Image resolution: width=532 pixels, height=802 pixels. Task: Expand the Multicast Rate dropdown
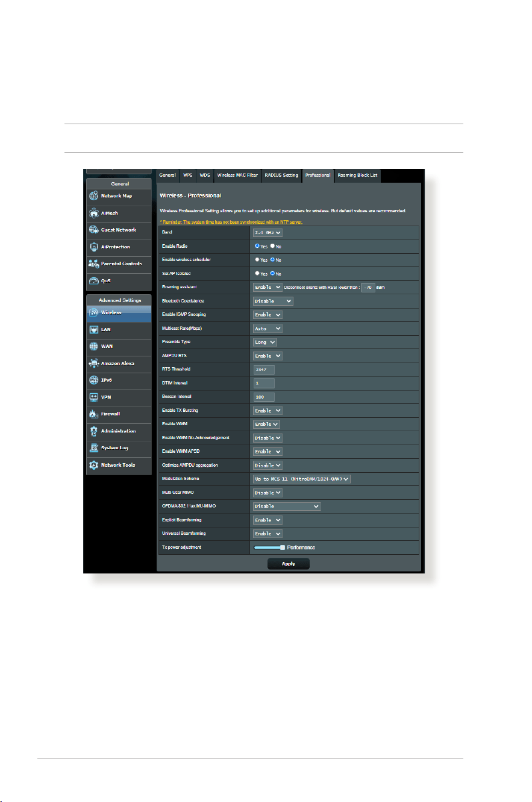(268, 329)
